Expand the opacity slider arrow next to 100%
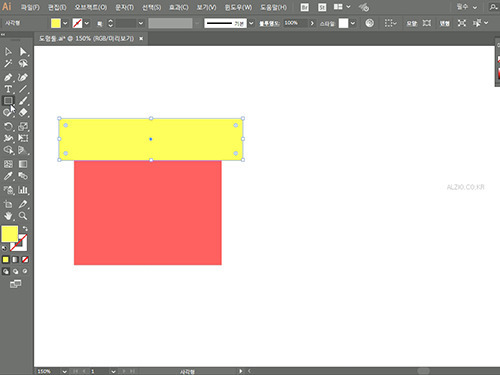500x375 pixels. (312, 23)
